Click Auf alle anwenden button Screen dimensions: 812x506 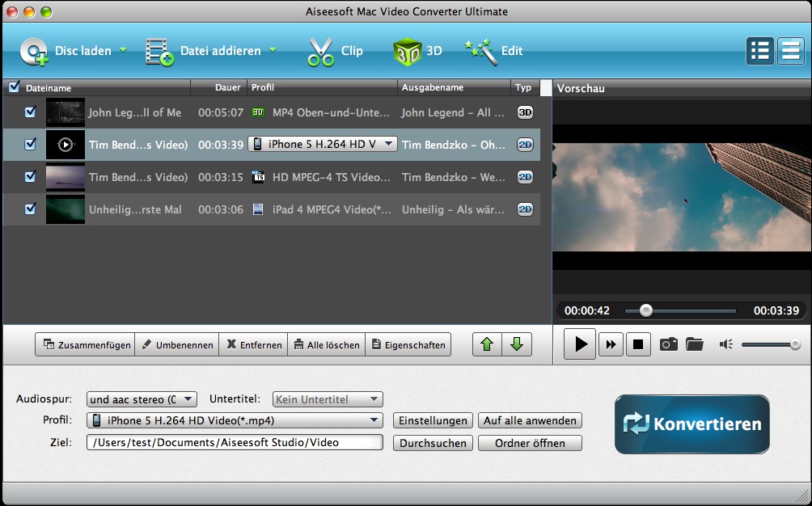(x=530, y=420)
